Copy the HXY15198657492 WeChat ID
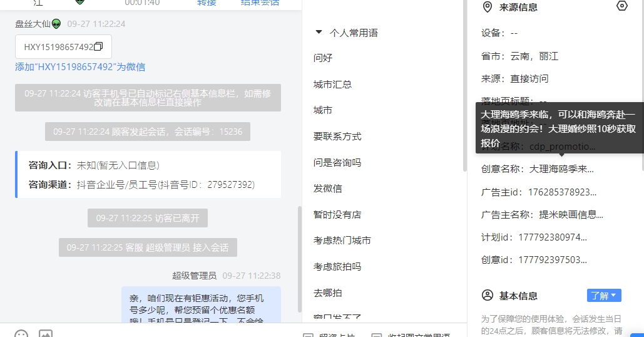 98,47
